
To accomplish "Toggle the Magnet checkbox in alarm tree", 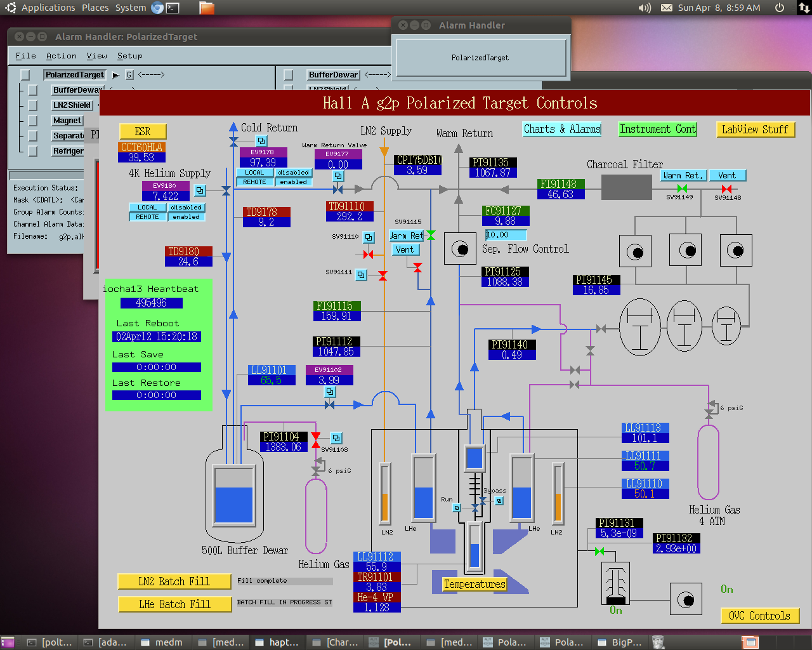I will 33,121.
